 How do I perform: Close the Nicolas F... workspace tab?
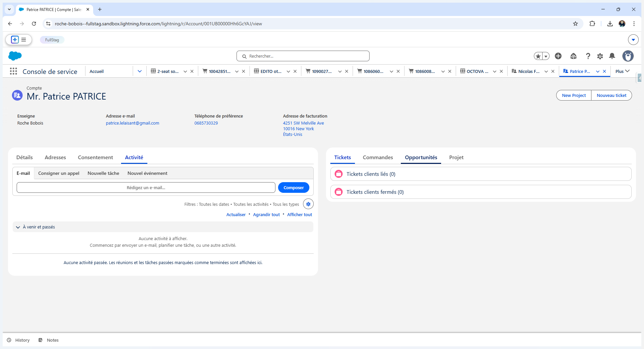[553, 71]
